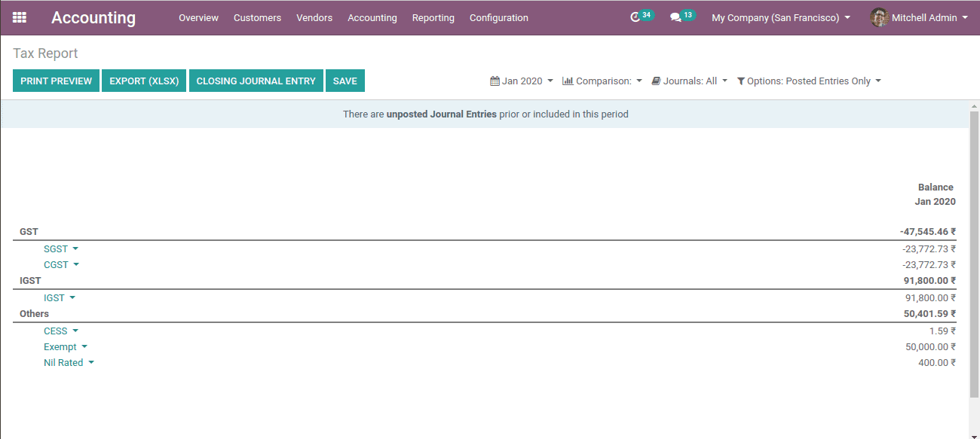
Task: Open the Reporting menu
Action: click(433, 17)
